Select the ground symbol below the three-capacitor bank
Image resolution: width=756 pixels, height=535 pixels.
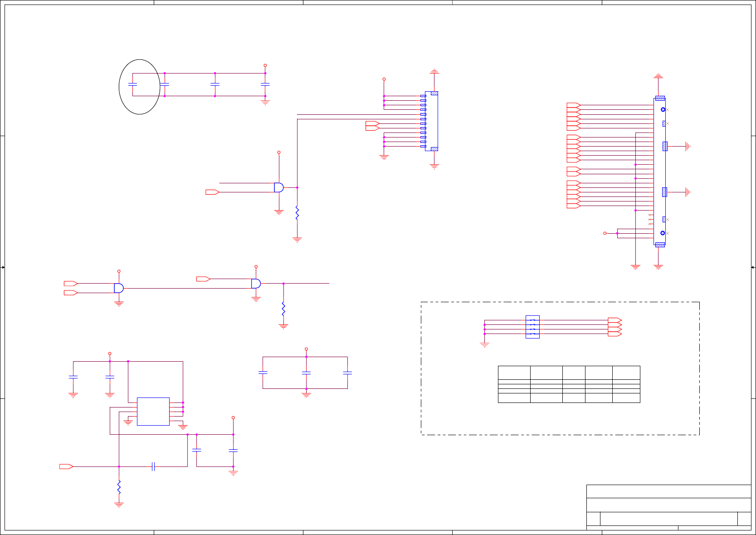306,395
